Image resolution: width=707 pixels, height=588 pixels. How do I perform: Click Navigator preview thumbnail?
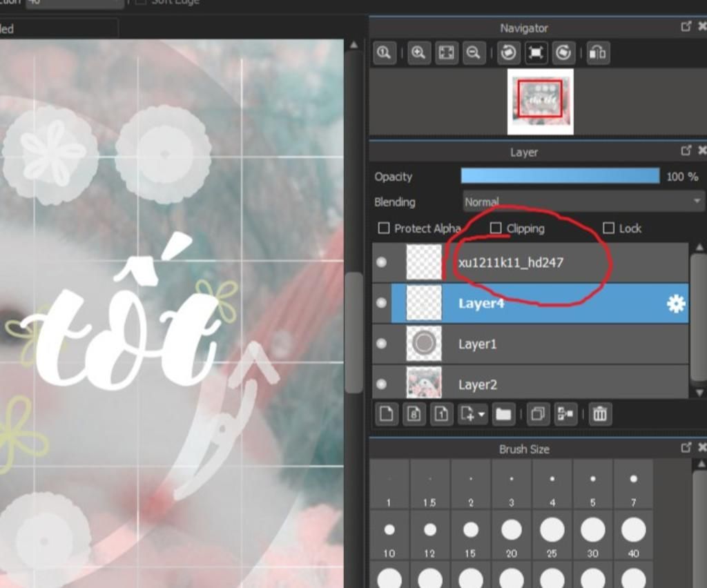pyautogui.click(x=540, y=101)
